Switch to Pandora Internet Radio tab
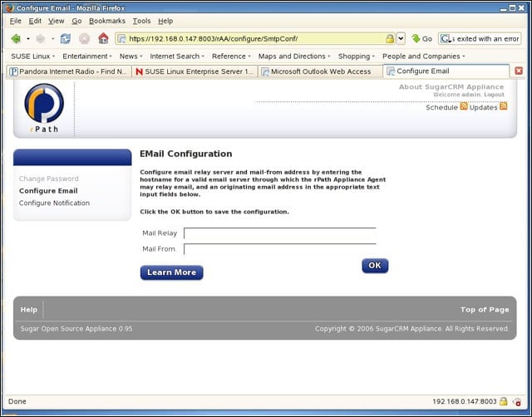Viewport: 532px width, 417px height. [69, 71]
